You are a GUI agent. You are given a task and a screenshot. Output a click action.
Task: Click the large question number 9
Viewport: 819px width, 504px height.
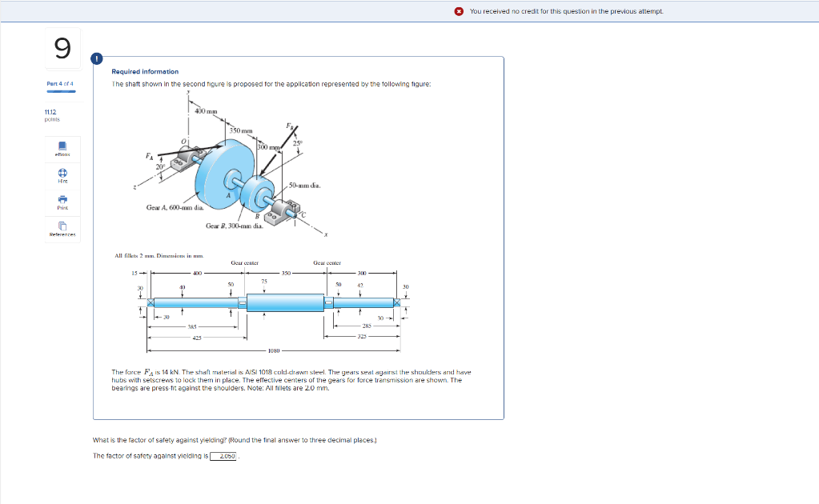(62, 49)
